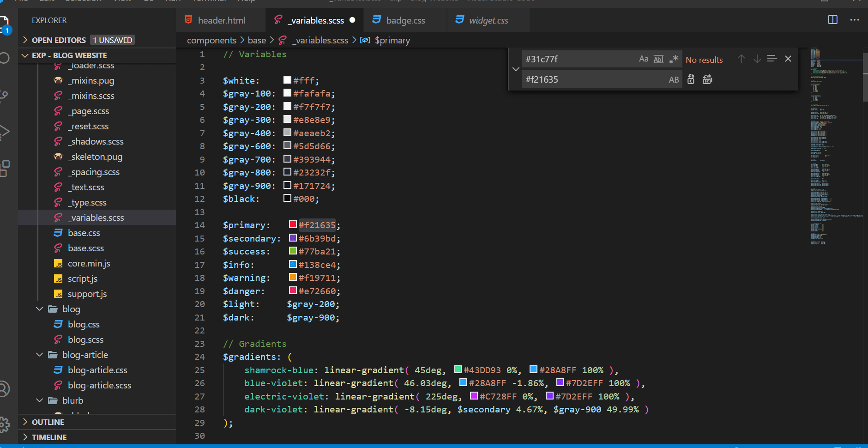Open the $primary red color swatch
This screenshot has width=868, height=448.
pos(293,224)
